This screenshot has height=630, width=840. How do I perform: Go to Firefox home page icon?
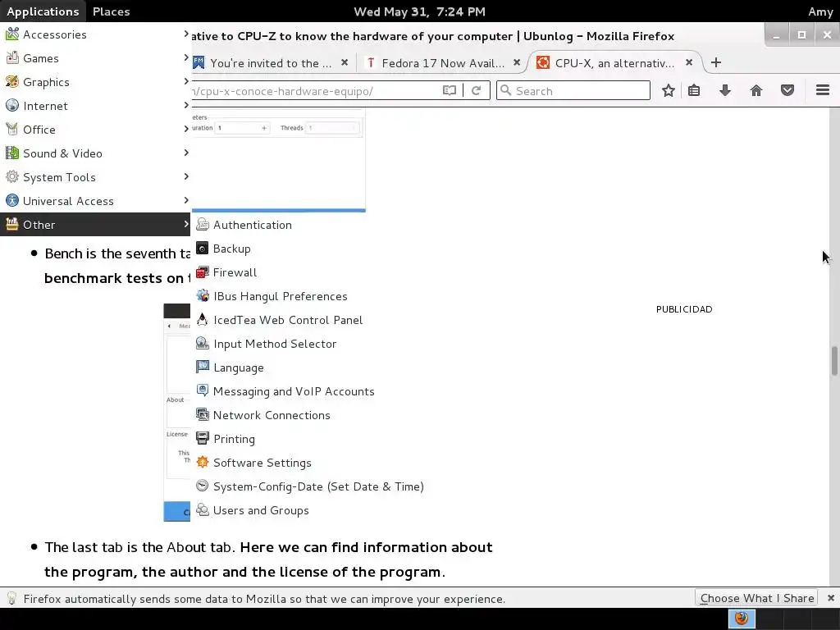click(x=756, y=90)
